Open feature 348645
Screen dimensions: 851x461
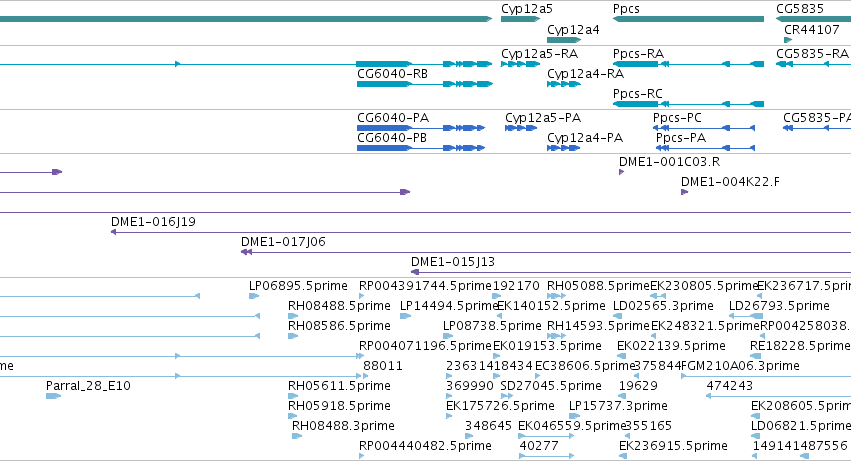[488, 427]
